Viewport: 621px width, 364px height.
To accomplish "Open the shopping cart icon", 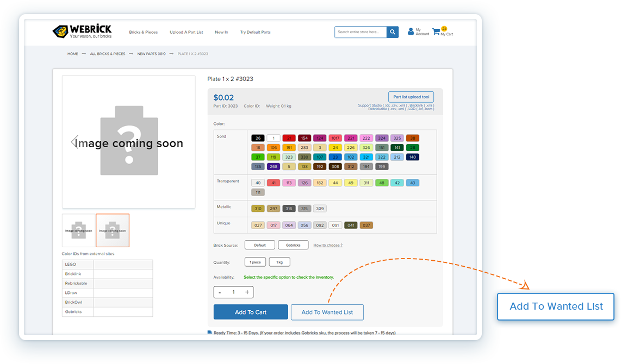I will (436, 32).
